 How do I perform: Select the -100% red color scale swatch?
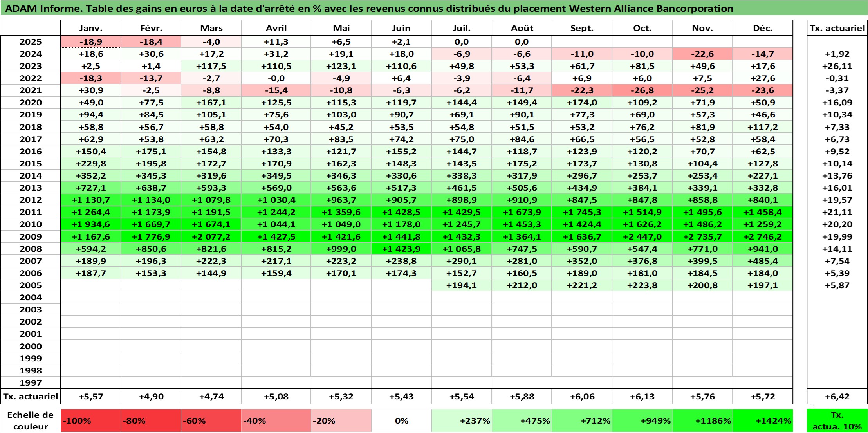click(x=91, y=421)
